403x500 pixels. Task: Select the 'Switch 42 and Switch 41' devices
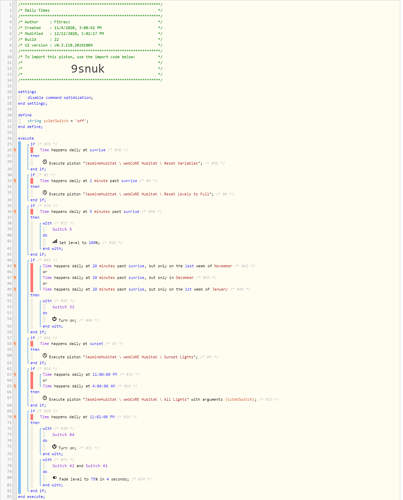pos(80,466)
